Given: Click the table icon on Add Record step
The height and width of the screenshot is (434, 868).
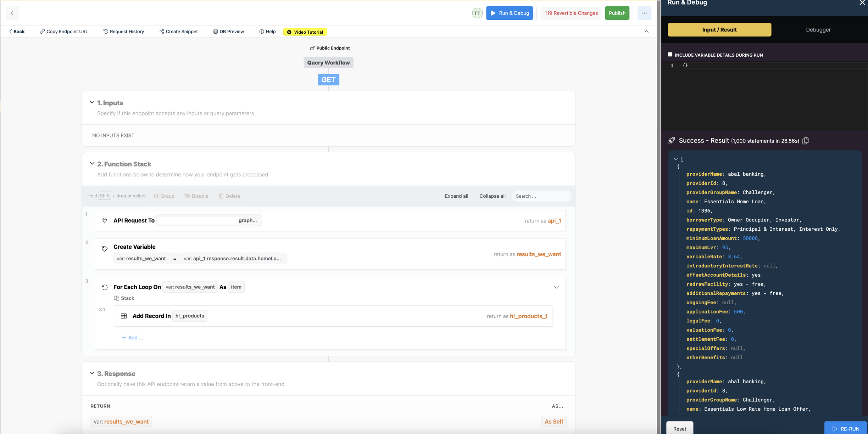Looking at the screenshot, I should 124,316.
